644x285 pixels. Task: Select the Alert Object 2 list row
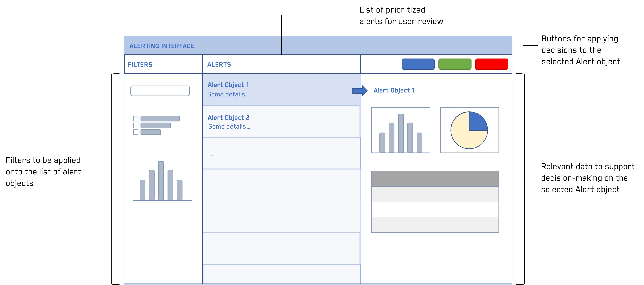pos(281,121)
